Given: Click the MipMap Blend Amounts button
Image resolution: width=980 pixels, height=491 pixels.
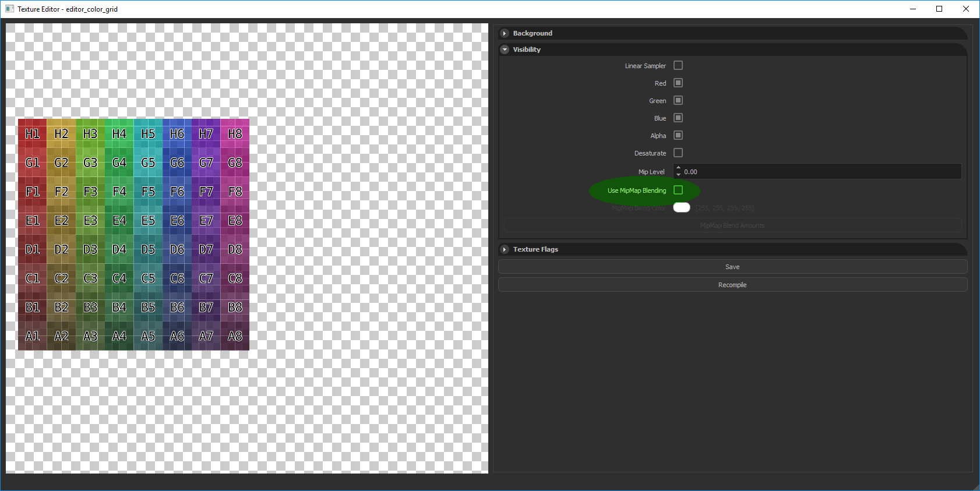Looking at the screenshot, I should [x=732, y=225].
